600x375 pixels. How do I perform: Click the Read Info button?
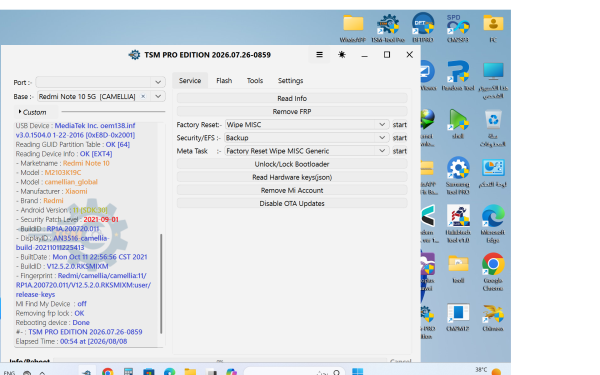[x=292, y=98]
